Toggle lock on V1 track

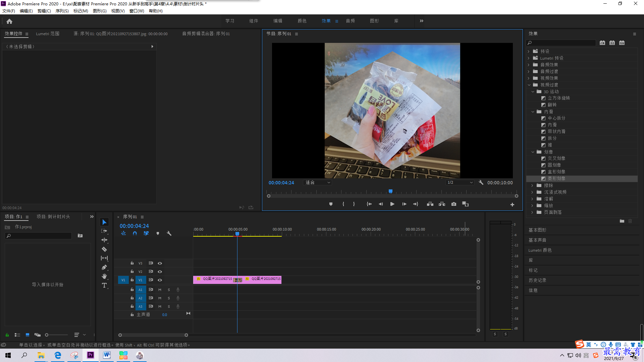132,280
